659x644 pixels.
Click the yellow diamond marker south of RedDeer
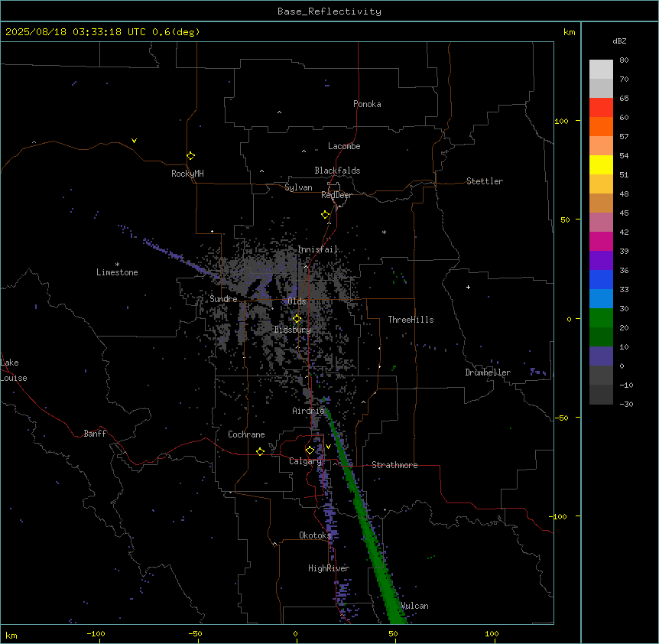click(x=326, y=215)
